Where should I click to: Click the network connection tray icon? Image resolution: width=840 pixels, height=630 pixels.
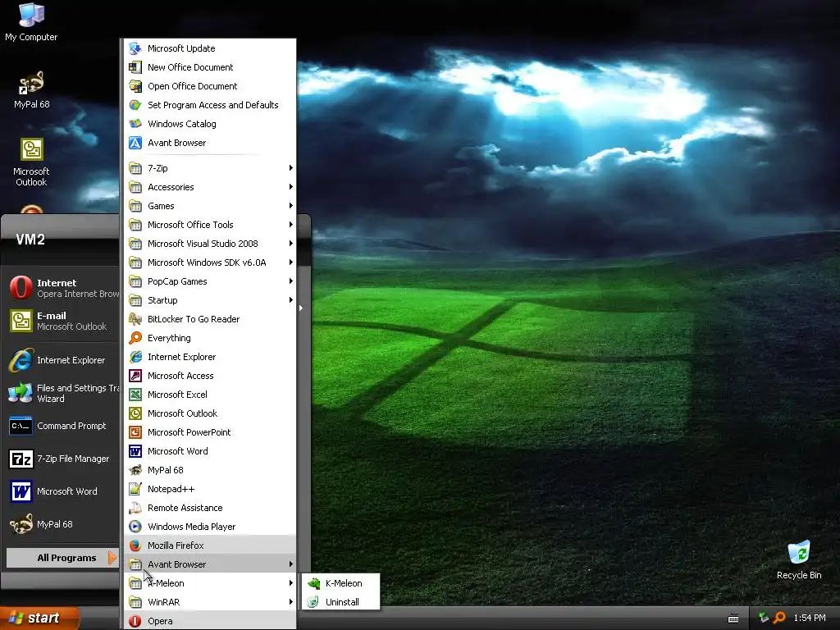pos(764,618)
